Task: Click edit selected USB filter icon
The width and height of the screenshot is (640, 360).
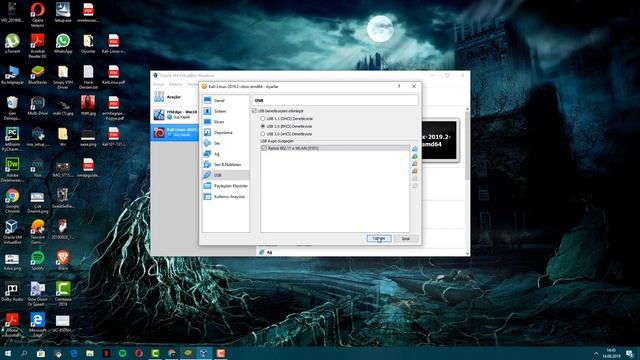Action: click(414, 164)
